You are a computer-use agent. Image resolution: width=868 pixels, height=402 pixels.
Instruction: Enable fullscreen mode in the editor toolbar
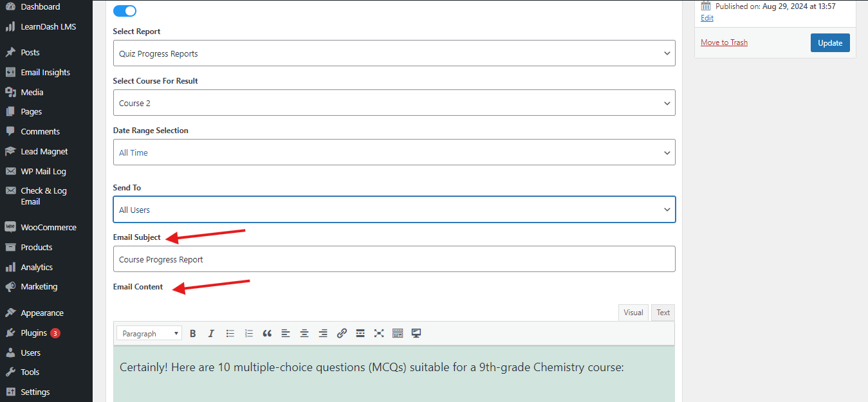pos(379,333)
